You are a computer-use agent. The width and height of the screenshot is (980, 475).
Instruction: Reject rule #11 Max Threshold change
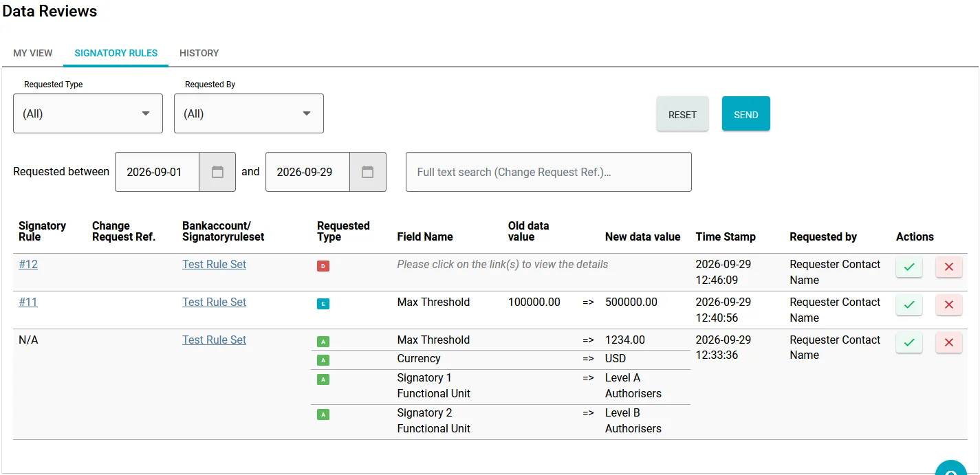pos(948,305)
